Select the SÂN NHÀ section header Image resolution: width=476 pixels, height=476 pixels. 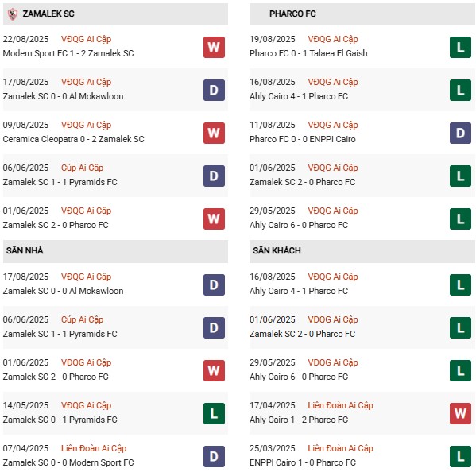115,251
